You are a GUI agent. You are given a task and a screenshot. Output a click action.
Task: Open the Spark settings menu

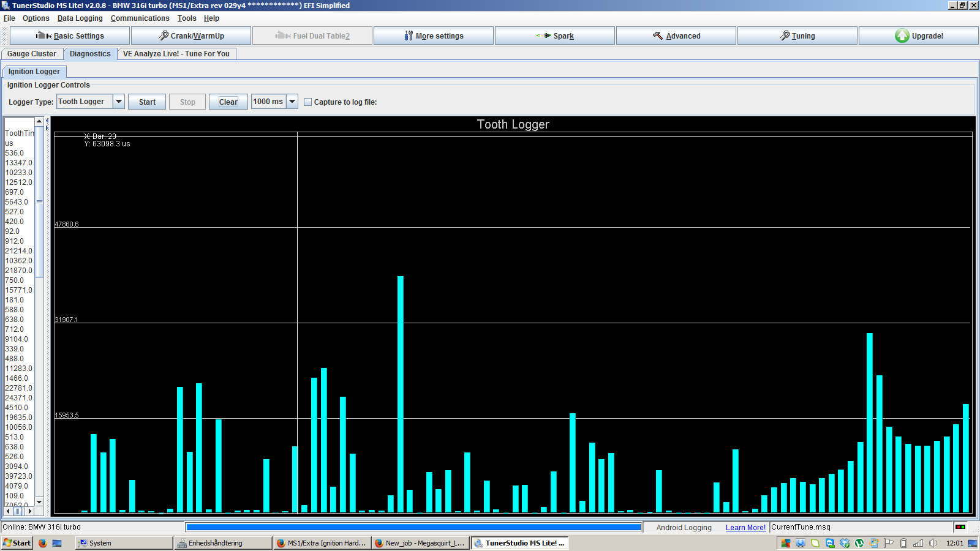[555, 36]
